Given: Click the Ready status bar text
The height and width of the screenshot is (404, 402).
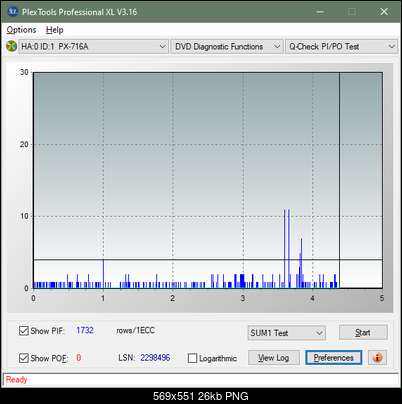Looking at the screenshot, I should tap(16, 379).
